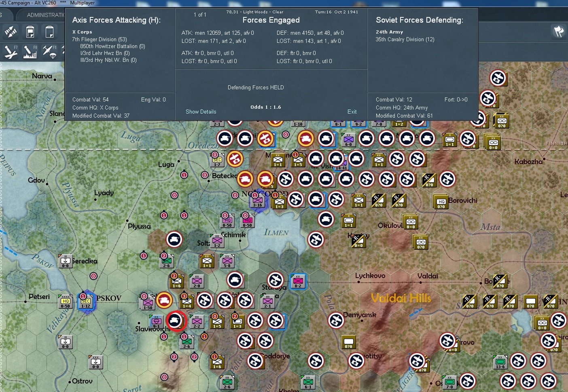This screenshot has height=392, width=568.
Task: Select the green 13-6 unit counter
Action: 500,362
